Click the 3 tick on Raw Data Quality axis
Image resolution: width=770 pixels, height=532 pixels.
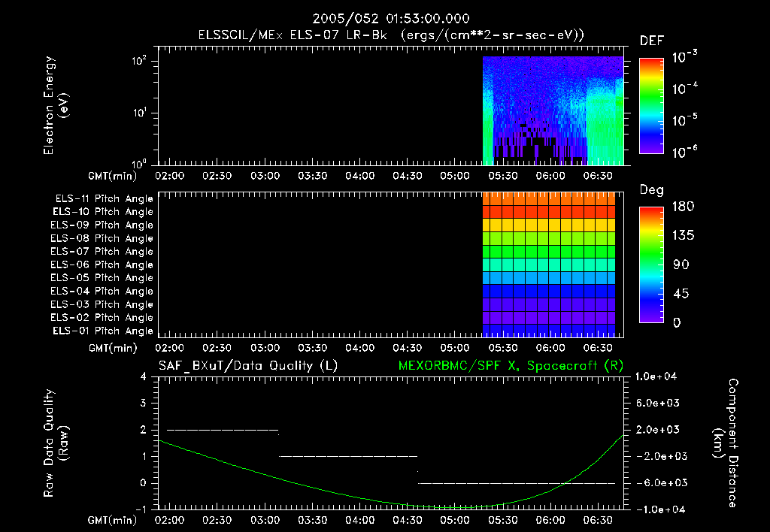click(144, 404)
